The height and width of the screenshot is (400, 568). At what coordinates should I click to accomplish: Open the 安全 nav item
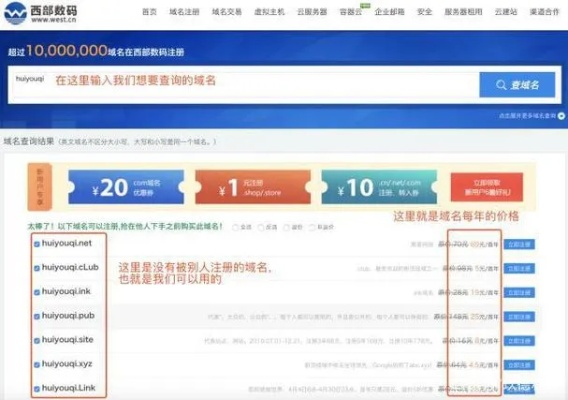coord(425,12)
